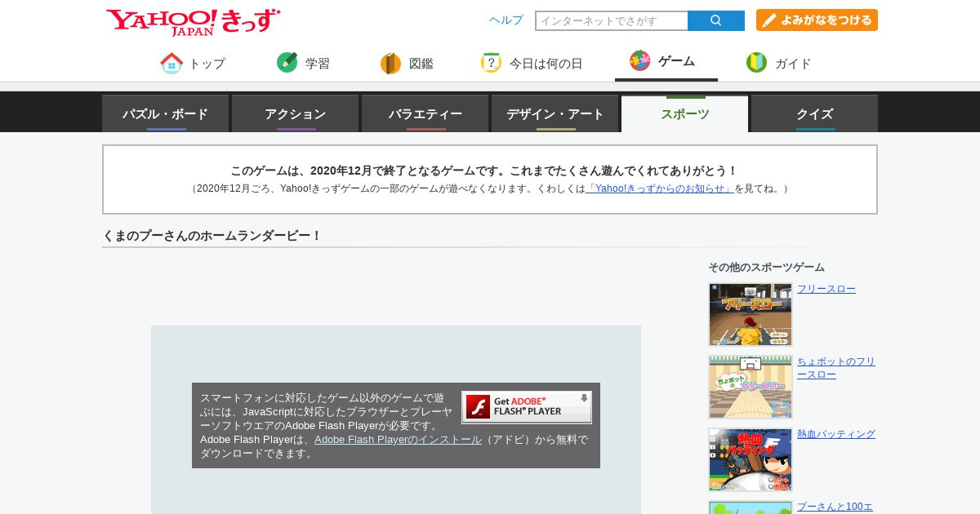Open 今日は何の日 navigation item
The height and width of the screenshot is (514, 980).
[x=532, y=63]
